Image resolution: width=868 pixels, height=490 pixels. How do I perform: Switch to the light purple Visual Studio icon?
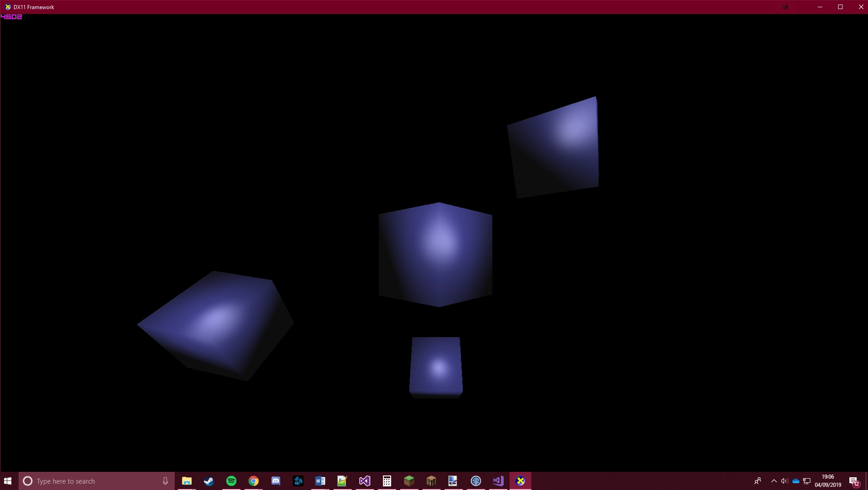(498, 481)
